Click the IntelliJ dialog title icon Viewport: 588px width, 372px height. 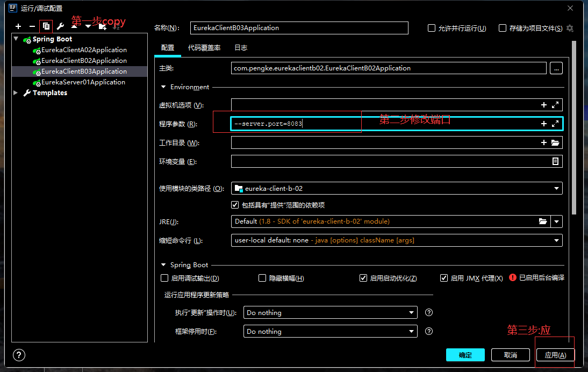pyautogui.click(x=12, y=8)
